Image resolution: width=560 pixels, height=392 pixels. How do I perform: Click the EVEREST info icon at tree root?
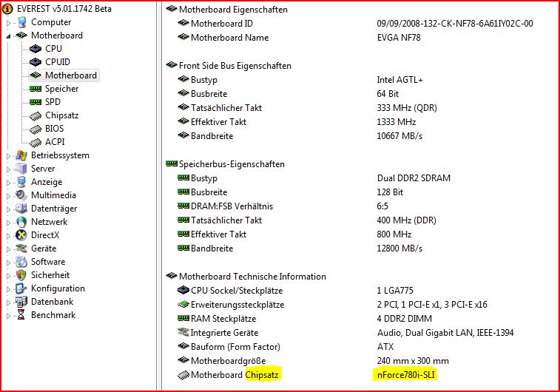click(x=7, y=10)
